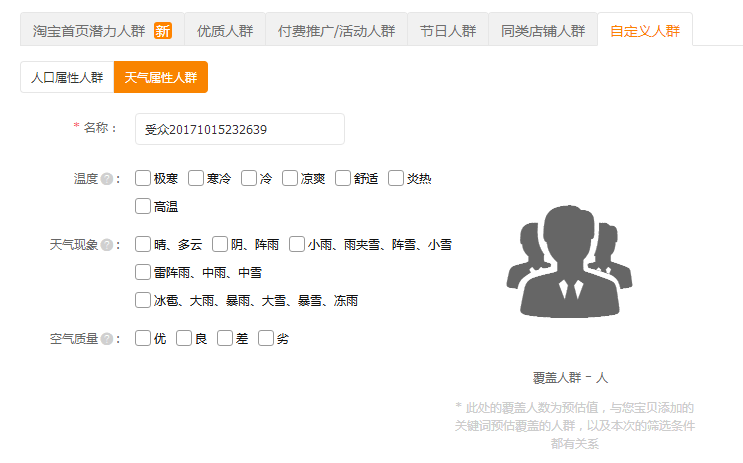Go to the 节日人群 tab
The width and height of the screenshot is (743, 463).
(448, 31)
